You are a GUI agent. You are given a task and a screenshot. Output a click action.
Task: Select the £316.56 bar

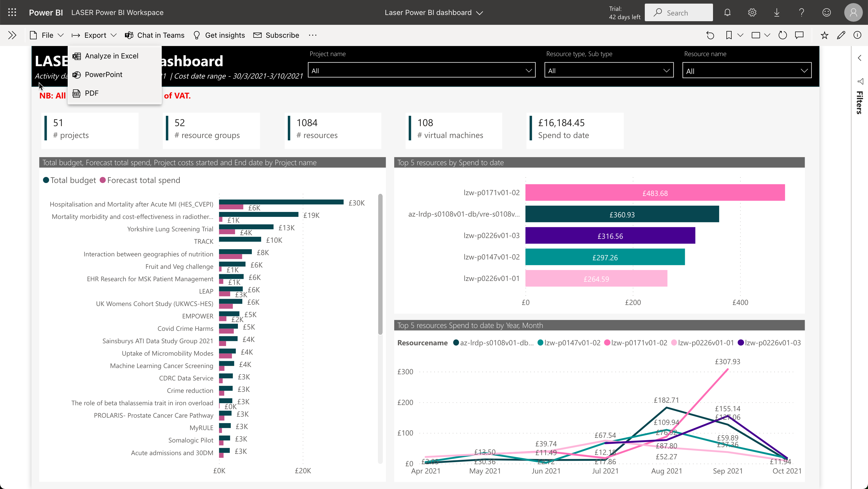pyautogui.click(x=610, y=235)
